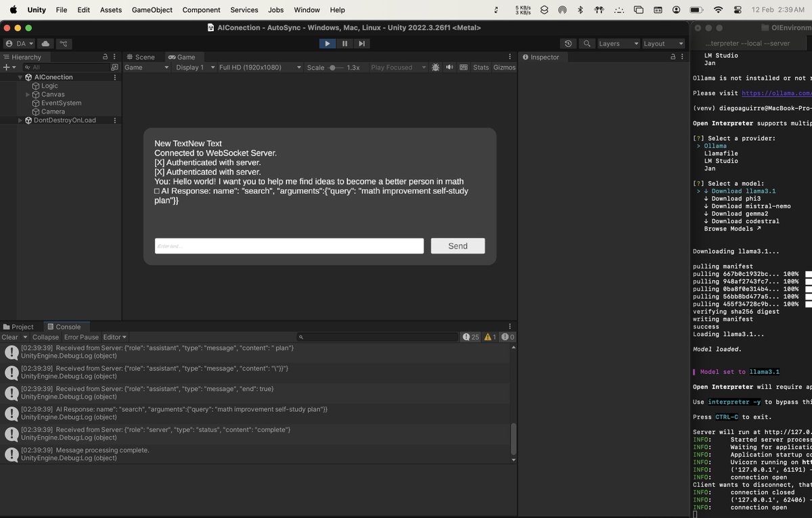Click the Send button in game UI

(x=458, y=246)
